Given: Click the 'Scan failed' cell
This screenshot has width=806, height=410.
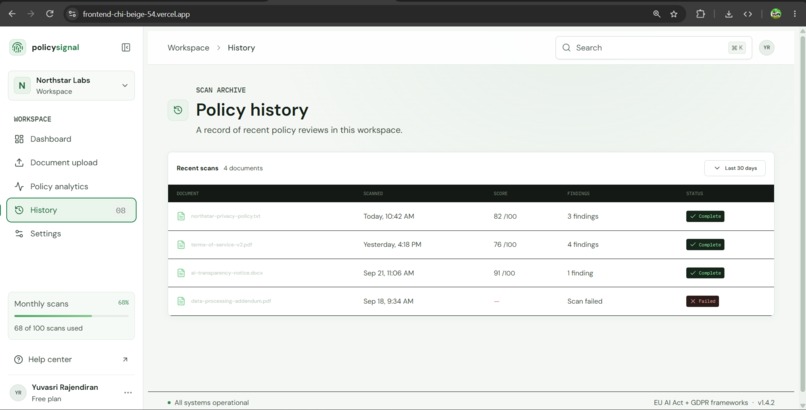Looking at the screenshot, I should 585,301.
